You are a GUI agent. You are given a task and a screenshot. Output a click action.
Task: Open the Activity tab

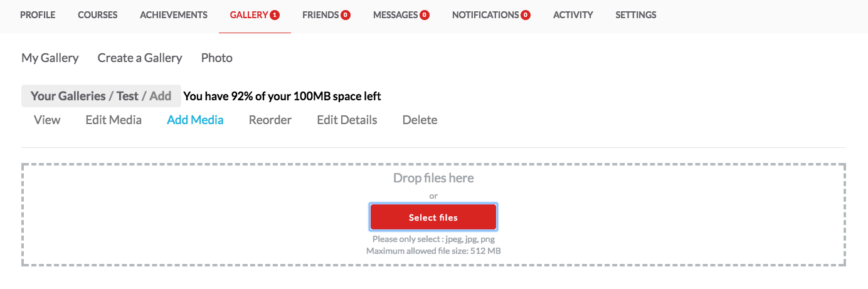[x=573, y=15]
